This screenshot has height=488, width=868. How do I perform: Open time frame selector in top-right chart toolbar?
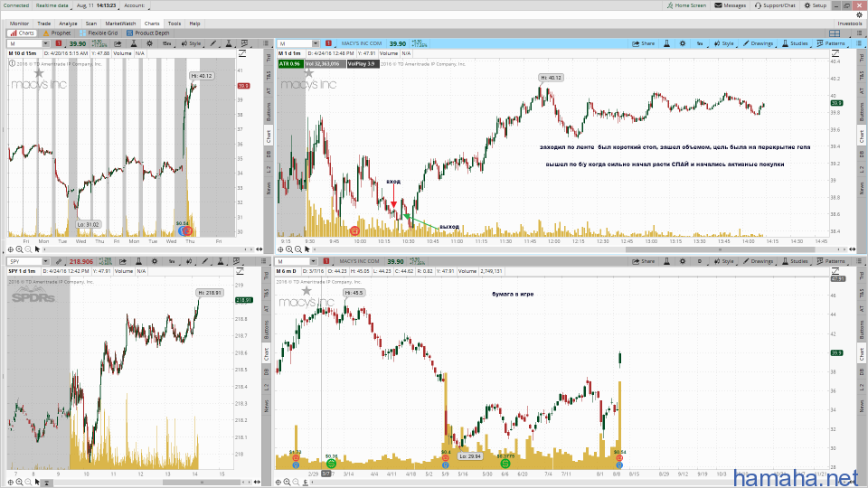700,43
